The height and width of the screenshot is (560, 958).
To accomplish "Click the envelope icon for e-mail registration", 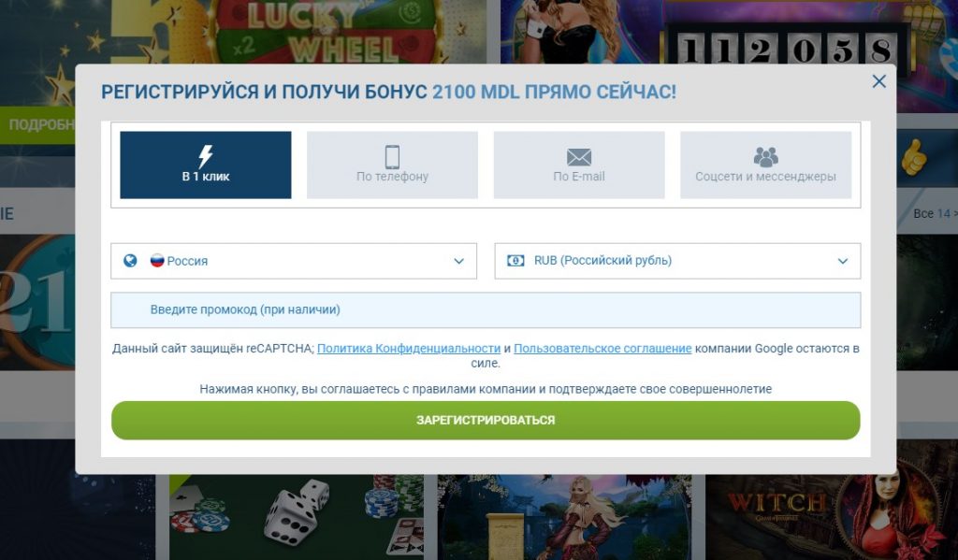I will 579,156.
